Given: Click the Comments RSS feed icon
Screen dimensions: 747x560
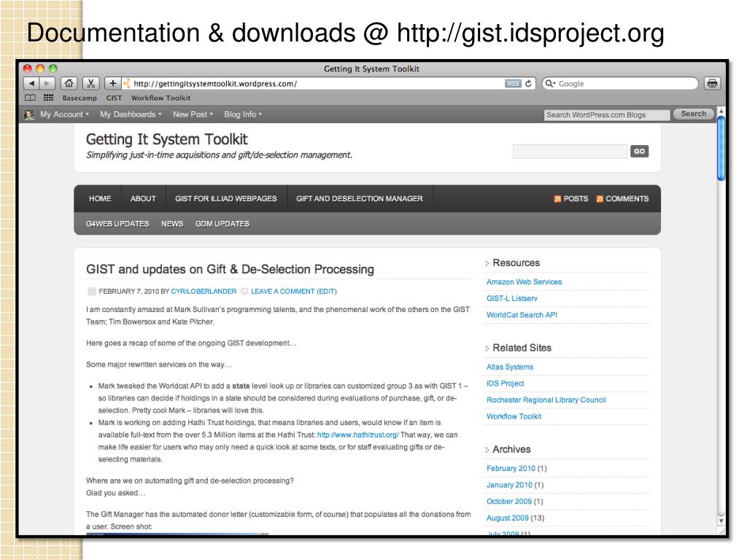Looking at the screenshot, I should tap(600, 199).
